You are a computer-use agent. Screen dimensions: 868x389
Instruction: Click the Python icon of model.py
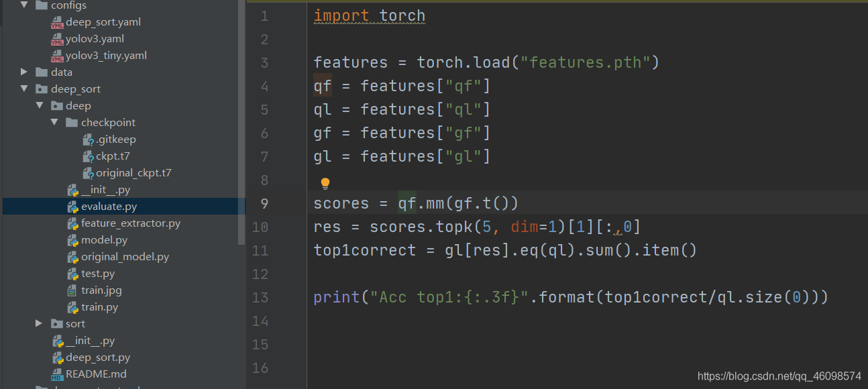72,240
